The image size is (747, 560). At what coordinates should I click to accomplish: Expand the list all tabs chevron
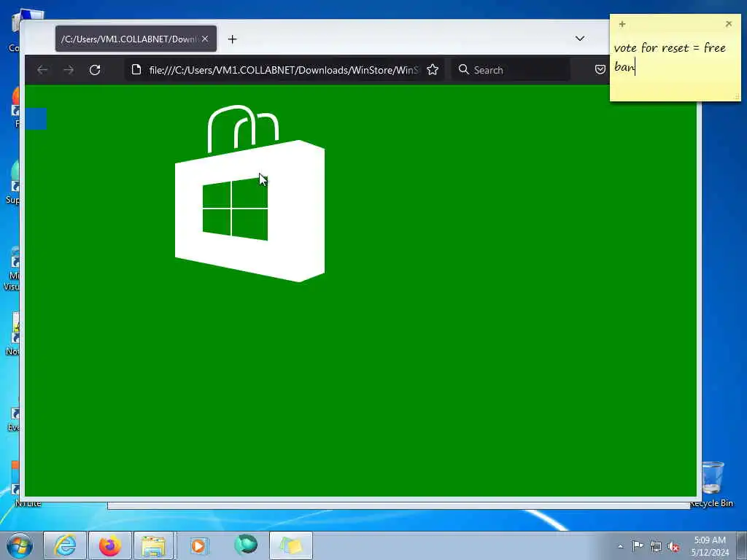(x=580, y=39)
